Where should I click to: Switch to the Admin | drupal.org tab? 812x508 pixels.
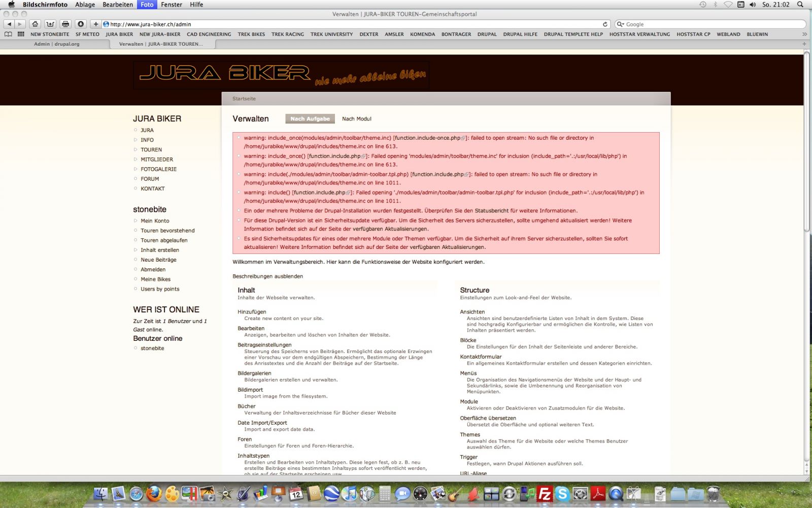click(57, 44)
